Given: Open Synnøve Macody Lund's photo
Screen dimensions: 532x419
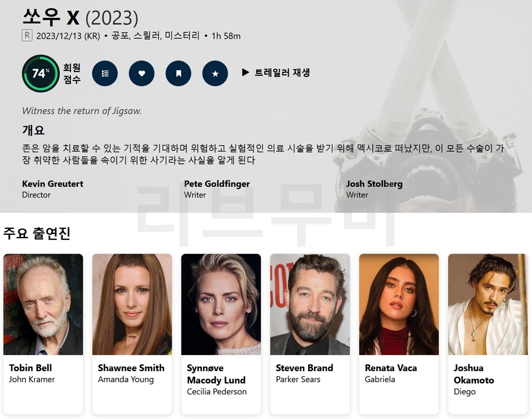Looking at the screenshot, I should pyautogui.click(x=221, y=304).
